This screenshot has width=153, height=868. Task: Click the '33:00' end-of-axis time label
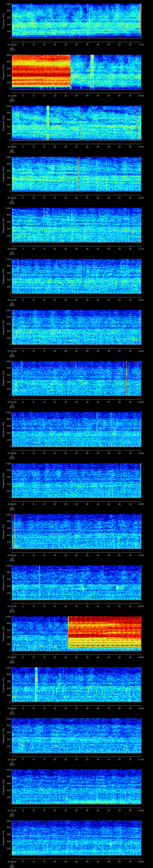point(141,862)
